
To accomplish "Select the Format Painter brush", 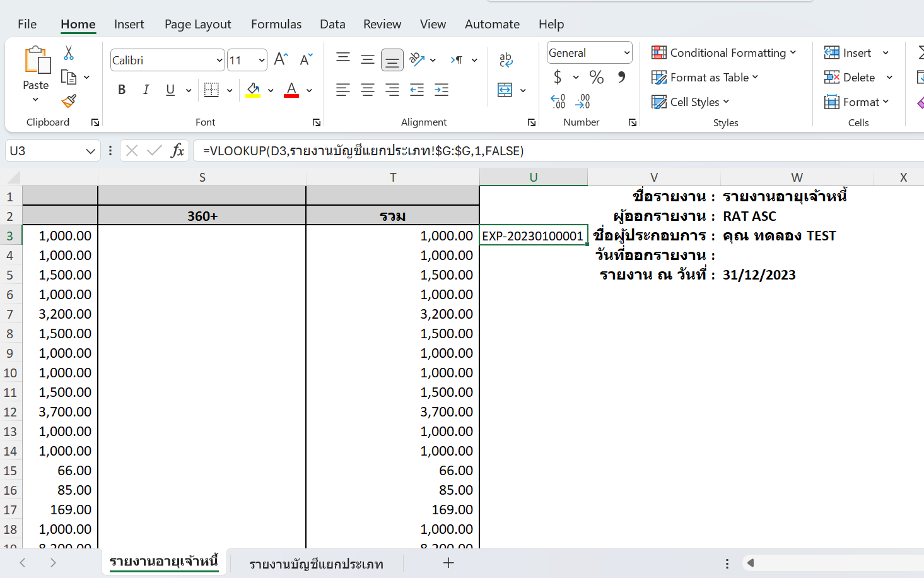I will click(69, 101).
